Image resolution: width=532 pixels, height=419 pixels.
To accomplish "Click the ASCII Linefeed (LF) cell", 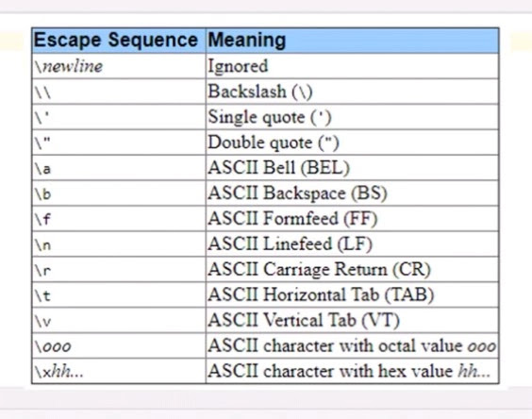I will [x=352, y=244].
